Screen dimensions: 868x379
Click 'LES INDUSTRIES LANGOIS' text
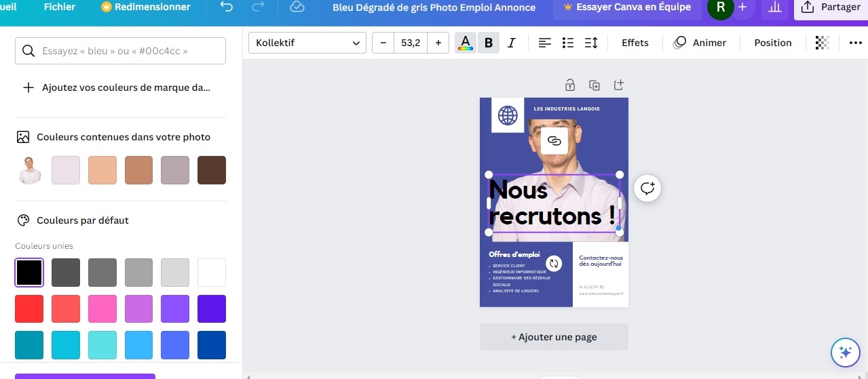567,109
